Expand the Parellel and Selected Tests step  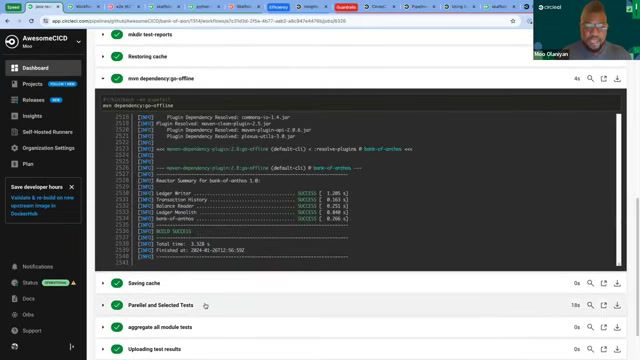[103, 305]
